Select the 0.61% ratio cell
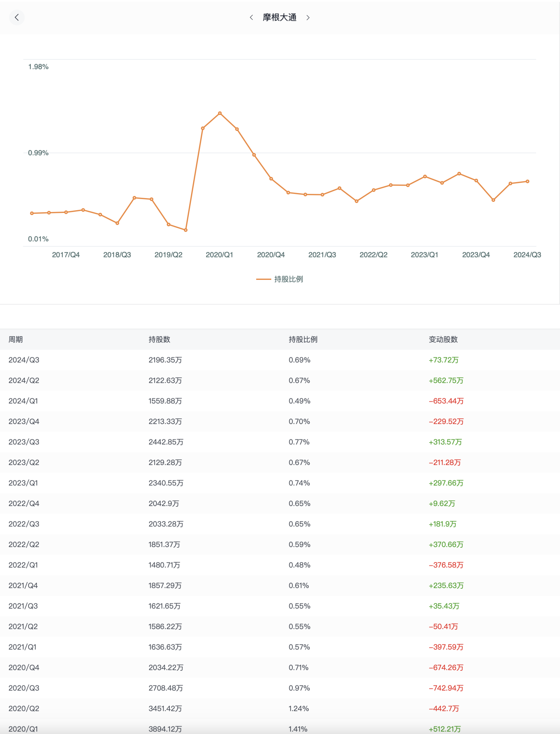 point(299,586)
